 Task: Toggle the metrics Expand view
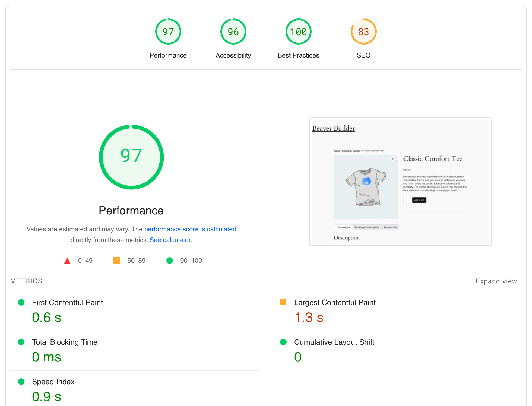[x=496, y=281]
